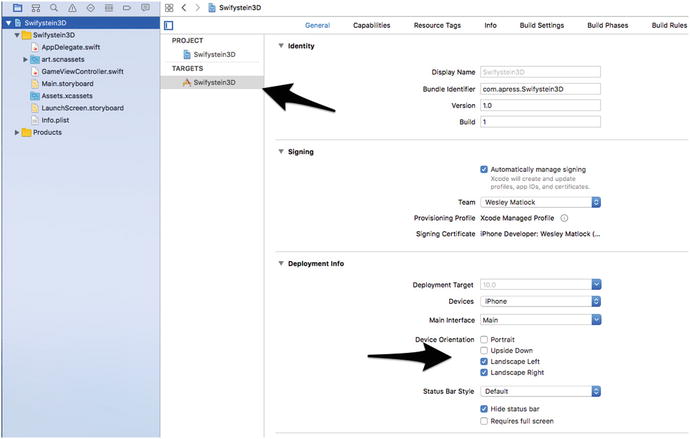Switch to the General tab
Screen dimensions: 690x439
point(317,26)
